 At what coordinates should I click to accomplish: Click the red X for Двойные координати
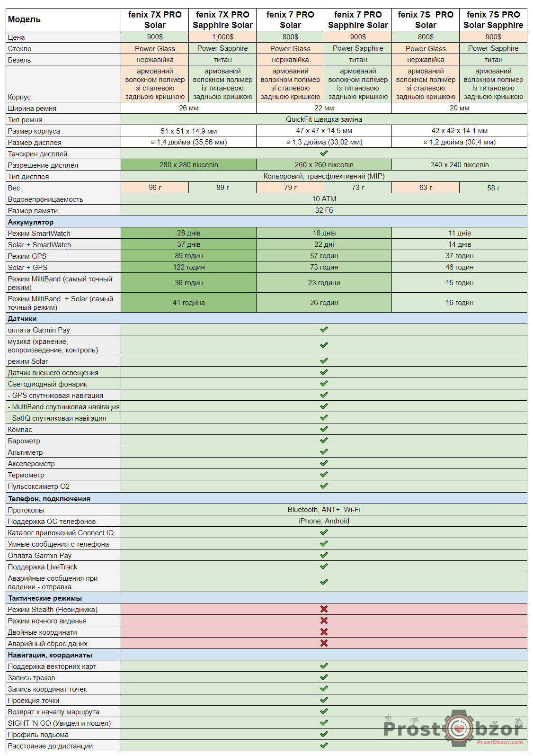(324, 632)
